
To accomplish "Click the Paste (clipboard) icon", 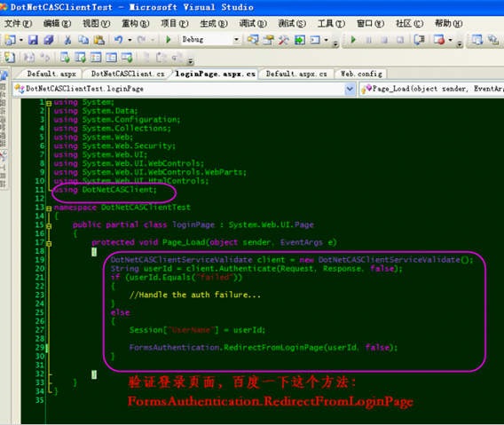I will tap(99, 40).
